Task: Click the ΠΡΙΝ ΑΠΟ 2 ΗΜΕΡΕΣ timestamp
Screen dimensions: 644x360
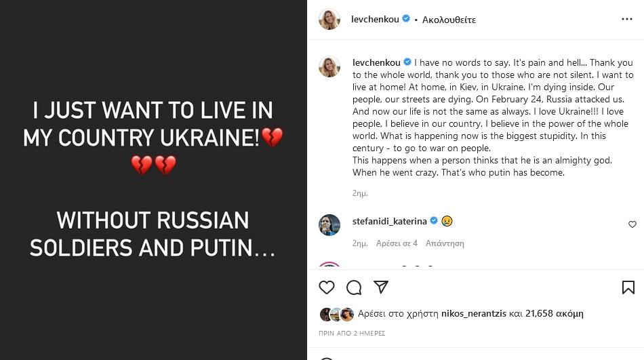Action: point(352,334)
